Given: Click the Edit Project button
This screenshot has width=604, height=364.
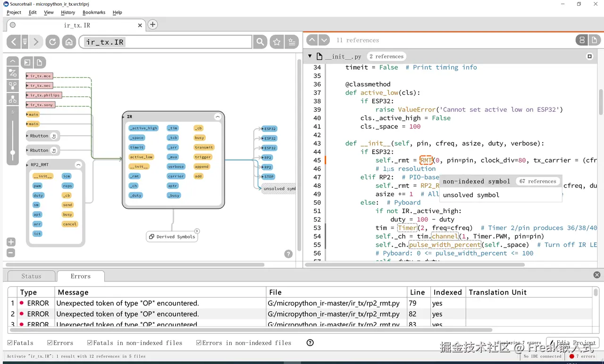Looking at the screenshot, I should point(572,343).
